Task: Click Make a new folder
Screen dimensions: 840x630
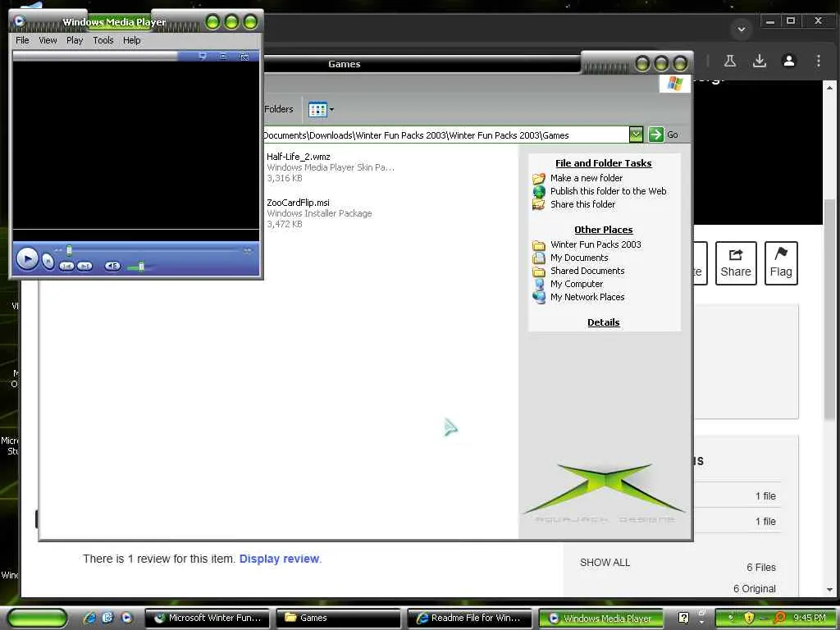Action: (x=586, y=178)
